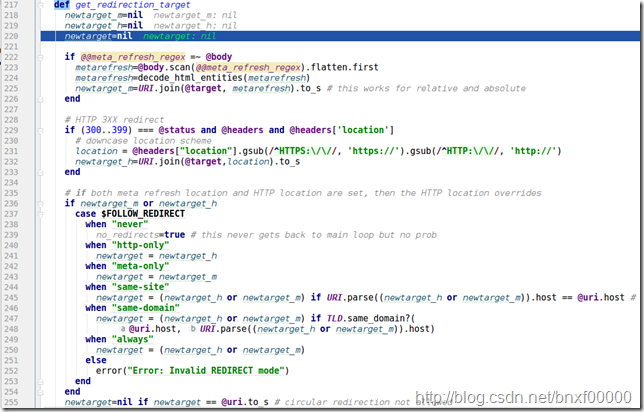Screen dimensions: 644x412
Task: Click '@uri.host,' on line 248
Action: point(154,329)
